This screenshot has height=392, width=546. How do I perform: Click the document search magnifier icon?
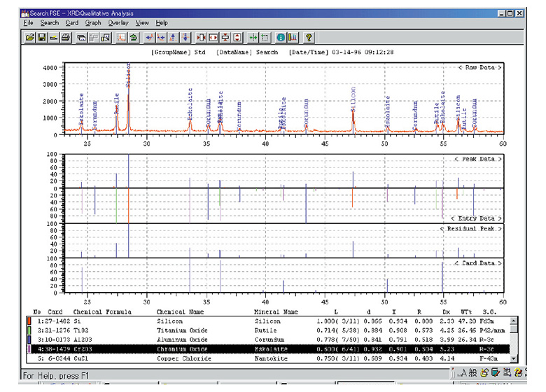pos(105,37)
